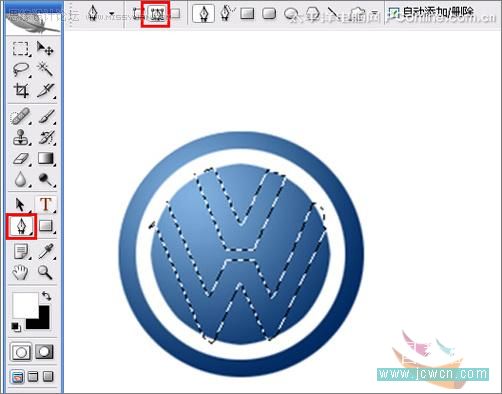This screenshot has height=394, width=502.
Task: Swap foreground and background colors
Action: click(x=46, y=296)
